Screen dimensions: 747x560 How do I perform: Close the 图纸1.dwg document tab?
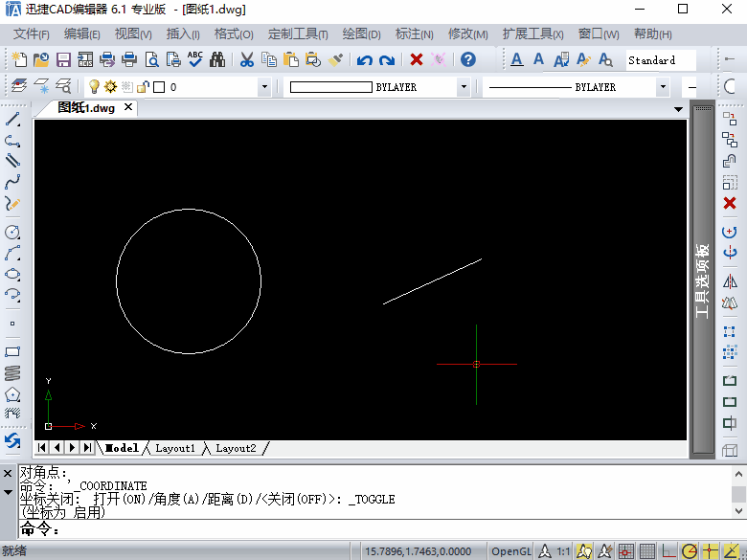[128, 107]
